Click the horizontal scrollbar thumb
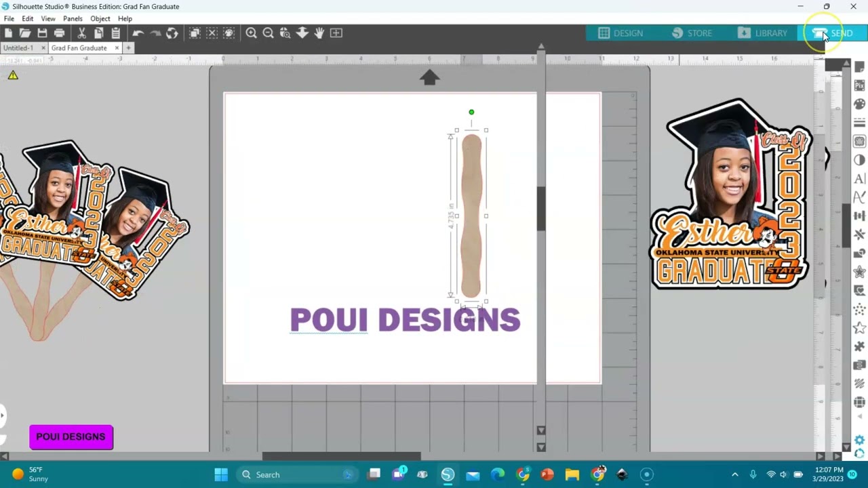Image resolution: width=868 pixels, height=488 pixels. (x=341, y=456)
